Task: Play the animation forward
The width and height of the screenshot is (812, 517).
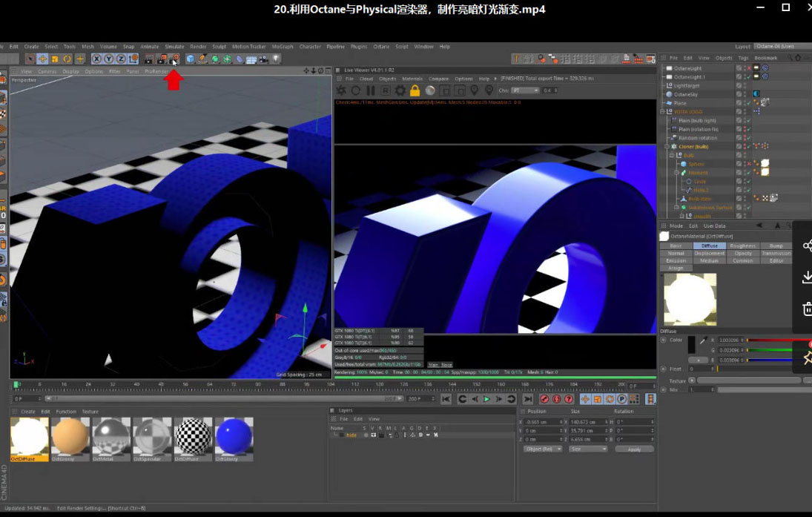Action: click(x=486, y=399)
